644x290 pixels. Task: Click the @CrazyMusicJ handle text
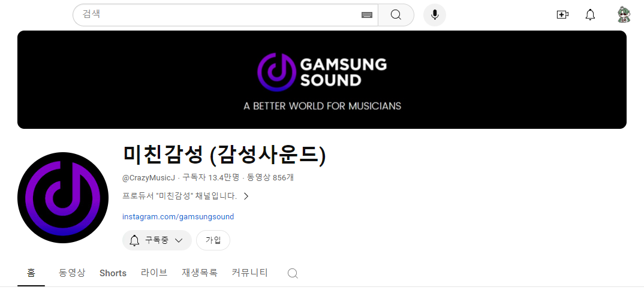pyautogui.click(x=149, y=177)
